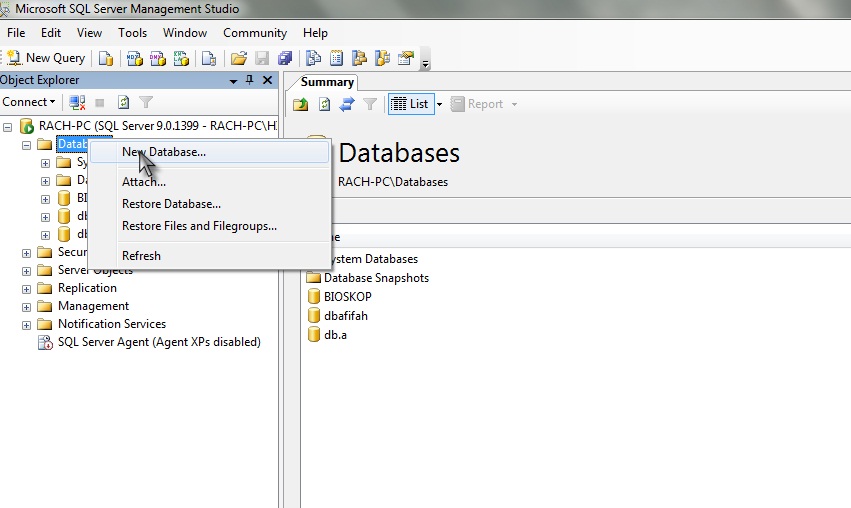Choose Restore Files and Filegroups... option
This screenshot has width=851, height=508.
[209, 226]
